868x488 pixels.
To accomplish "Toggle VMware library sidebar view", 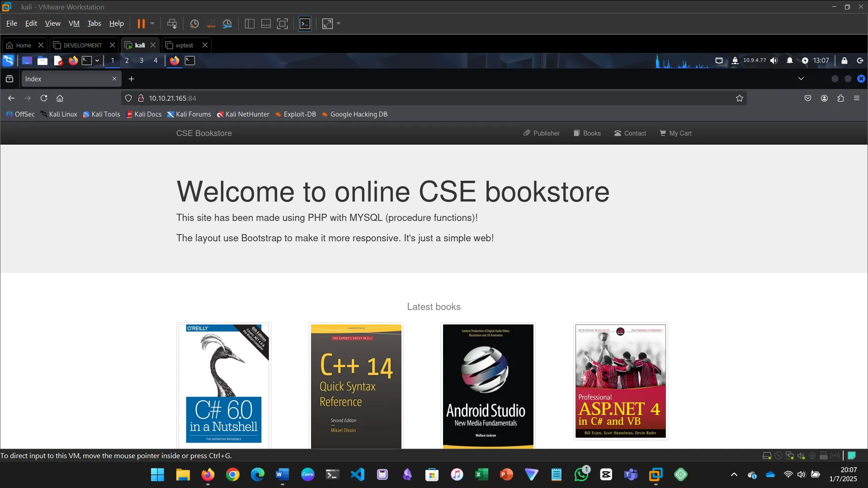I will coord(250,23).
